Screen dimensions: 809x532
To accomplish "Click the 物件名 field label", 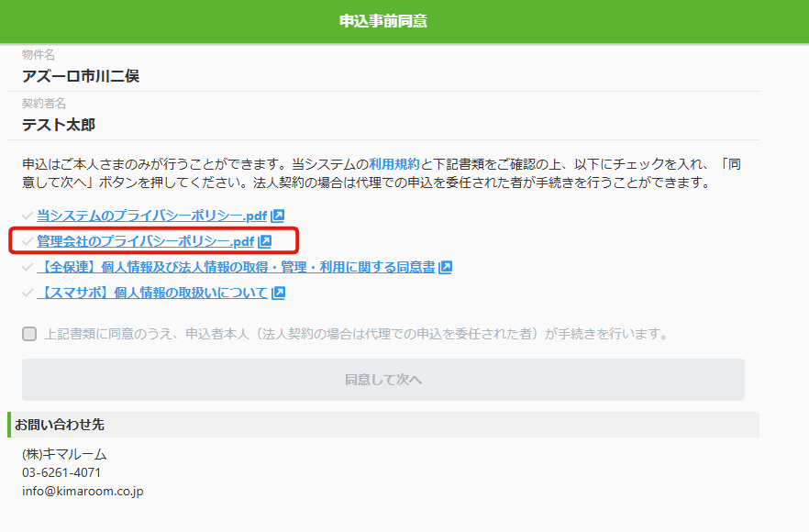I will coord(39,55).
